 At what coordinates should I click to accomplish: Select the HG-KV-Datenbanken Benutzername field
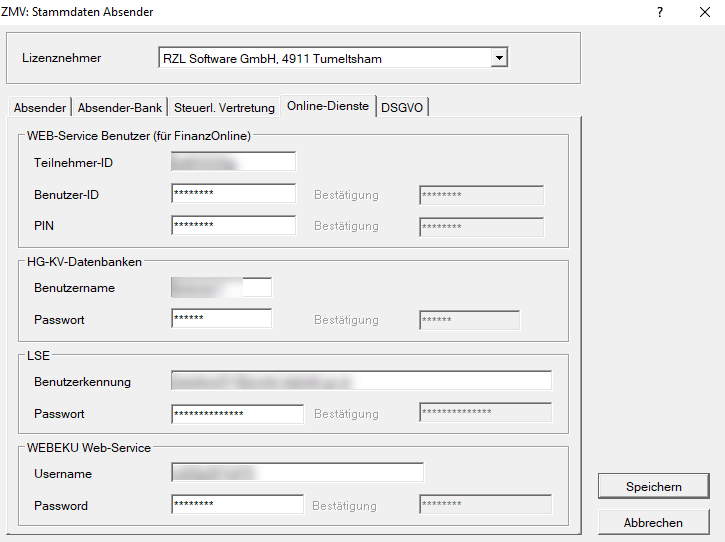[221, 288]
